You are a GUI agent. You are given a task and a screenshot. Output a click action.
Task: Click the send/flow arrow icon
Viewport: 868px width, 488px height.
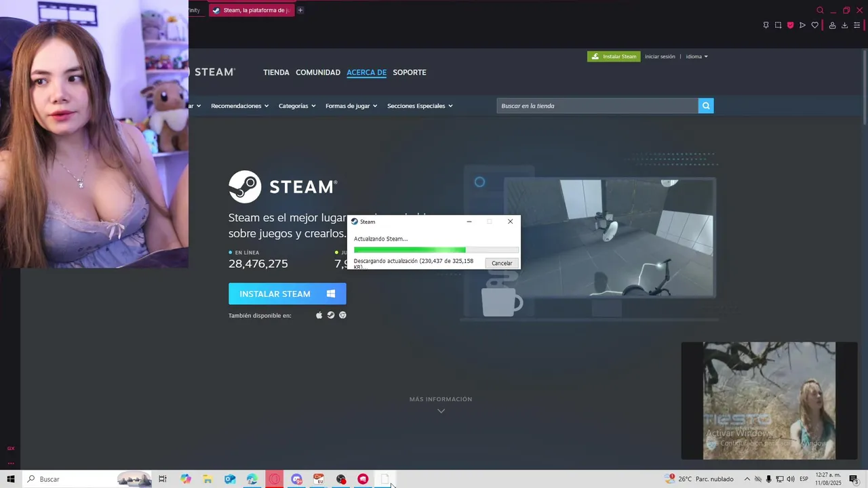(802, 25)
